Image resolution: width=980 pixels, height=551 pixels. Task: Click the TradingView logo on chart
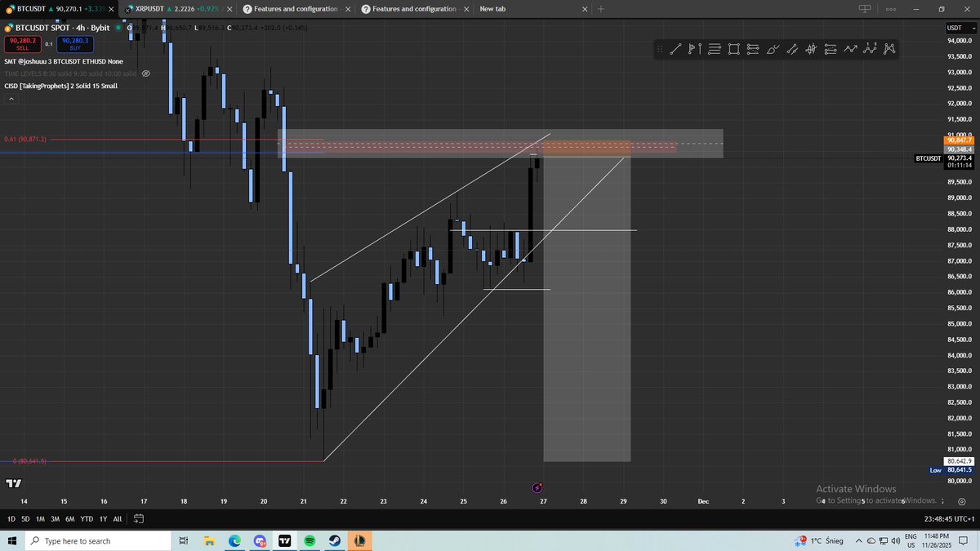pos(13,484)
